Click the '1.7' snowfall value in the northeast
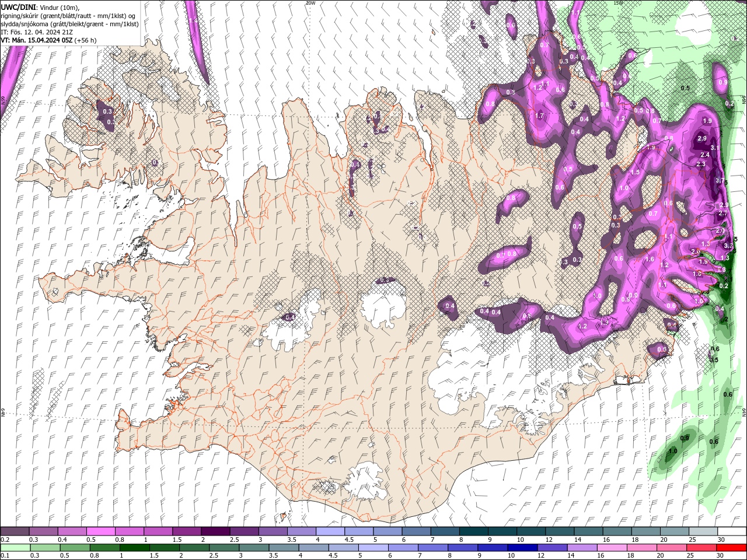This screenshot has height=560, width=747. pyautogui.click(x=539, y=116)
